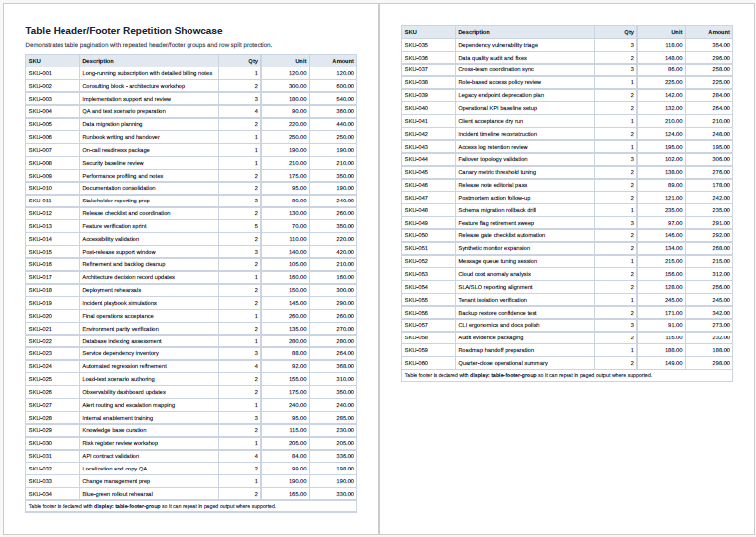
Task: Select the SKU-001 cell
Action: click(x=41, y=73)
